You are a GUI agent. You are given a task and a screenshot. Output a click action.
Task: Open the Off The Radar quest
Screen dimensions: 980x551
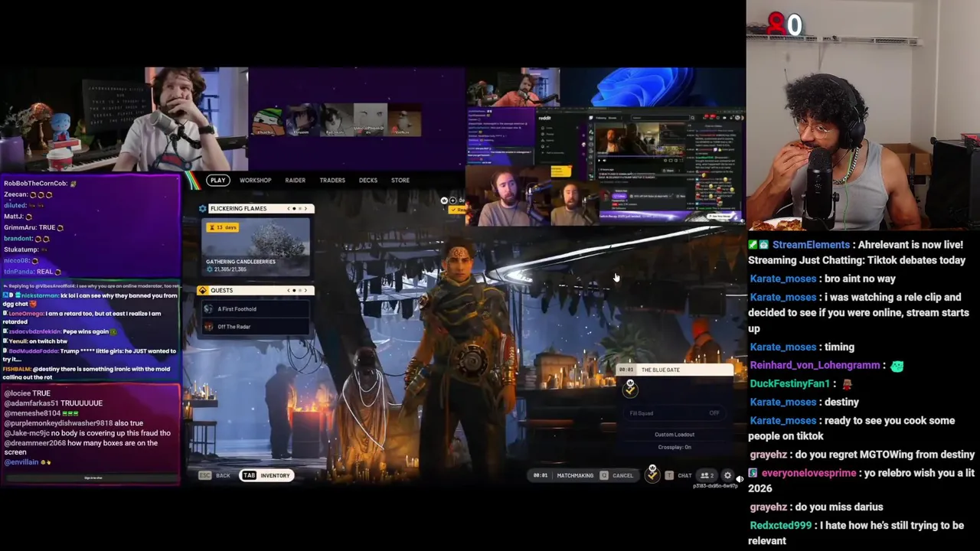point(256,327)
